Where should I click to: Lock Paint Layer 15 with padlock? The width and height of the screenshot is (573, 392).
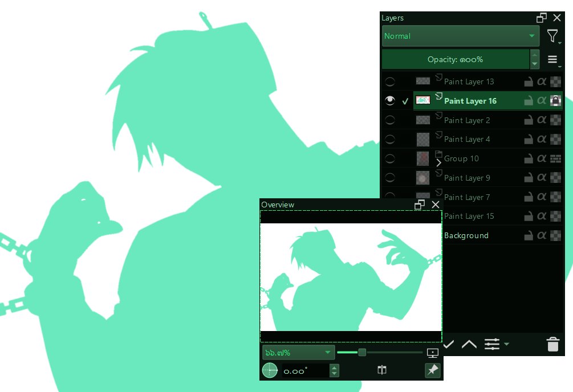(x=529, y=217)
